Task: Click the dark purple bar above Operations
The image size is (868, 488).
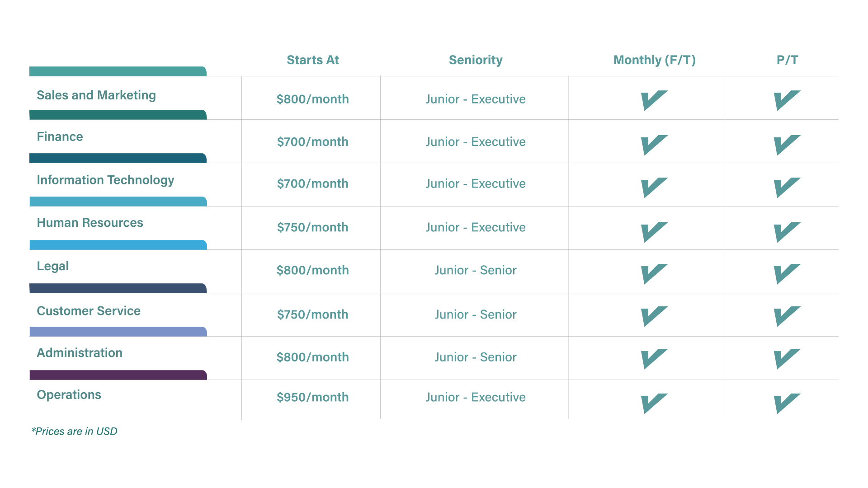Action: pos(118,375)
